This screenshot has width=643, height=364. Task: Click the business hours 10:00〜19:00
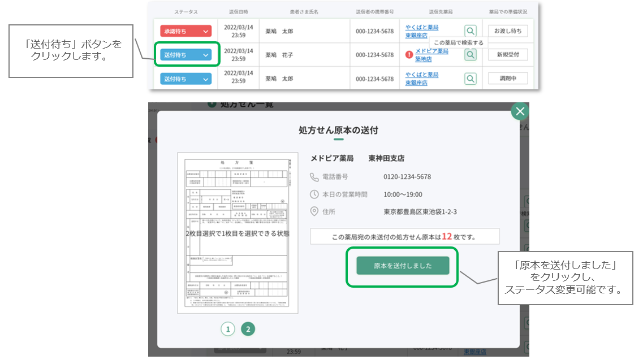click(403, 194)
